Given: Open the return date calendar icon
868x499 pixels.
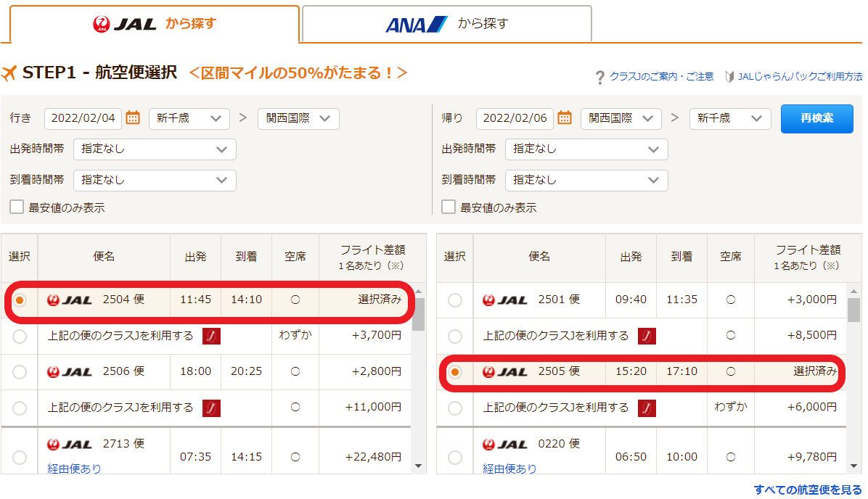Looking at the screenshot, I should pos(565,117).
